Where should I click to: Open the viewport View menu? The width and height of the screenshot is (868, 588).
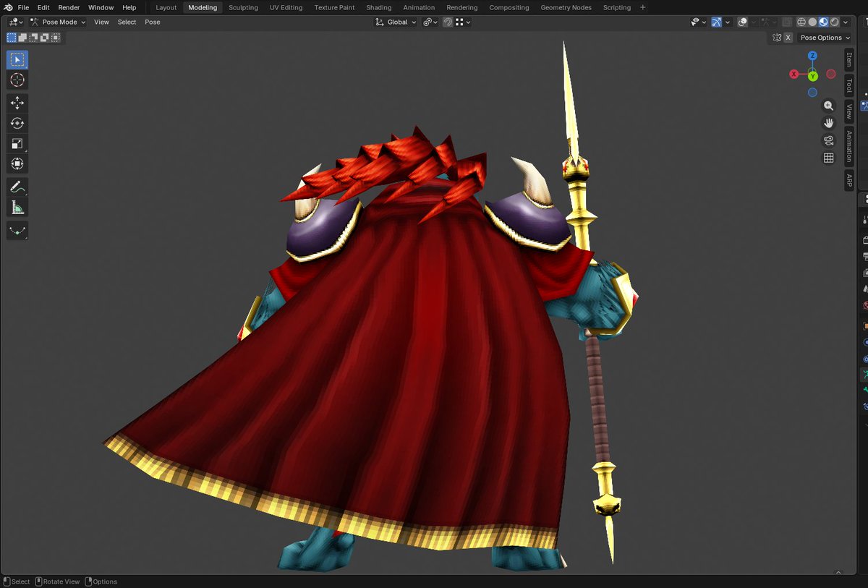[x=101, y=22]
